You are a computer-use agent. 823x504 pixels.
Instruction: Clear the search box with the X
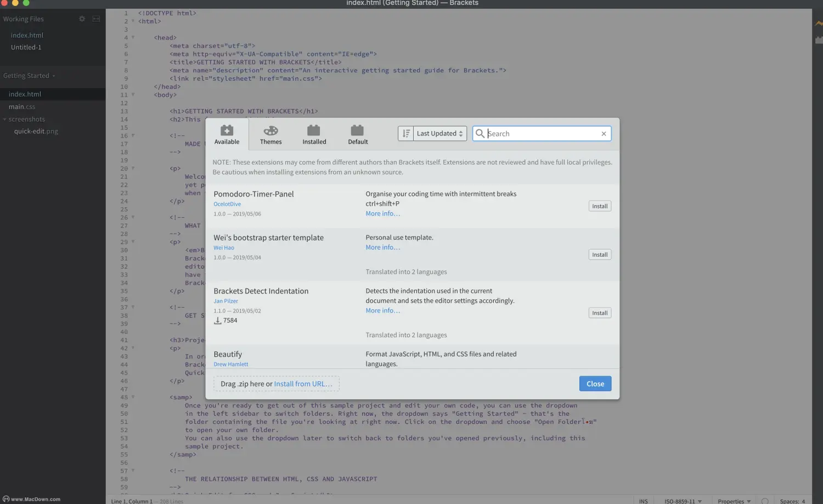pos(604,134)
